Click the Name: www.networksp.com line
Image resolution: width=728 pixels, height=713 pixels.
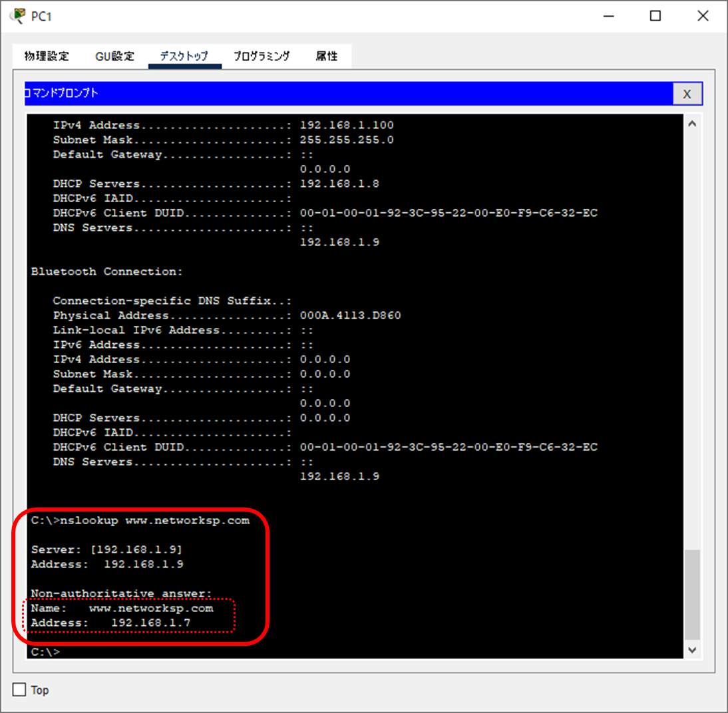(122, 609)
